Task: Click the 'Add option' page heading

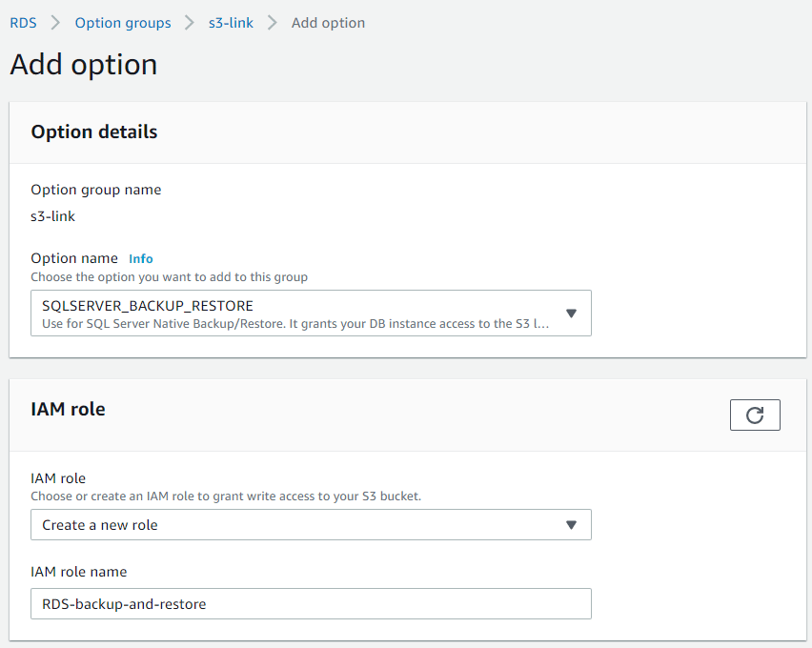Action: pyautogui.click(x=84, y=65)
